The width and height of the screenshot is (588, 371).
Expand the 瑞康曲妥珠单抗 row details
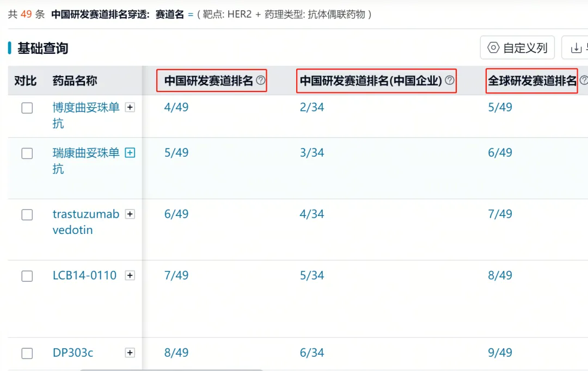[x=130, y=153]
